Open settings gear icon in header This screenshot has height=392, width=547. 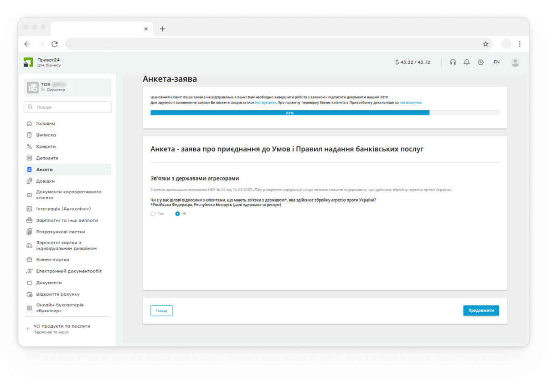[x=480, y=62]
